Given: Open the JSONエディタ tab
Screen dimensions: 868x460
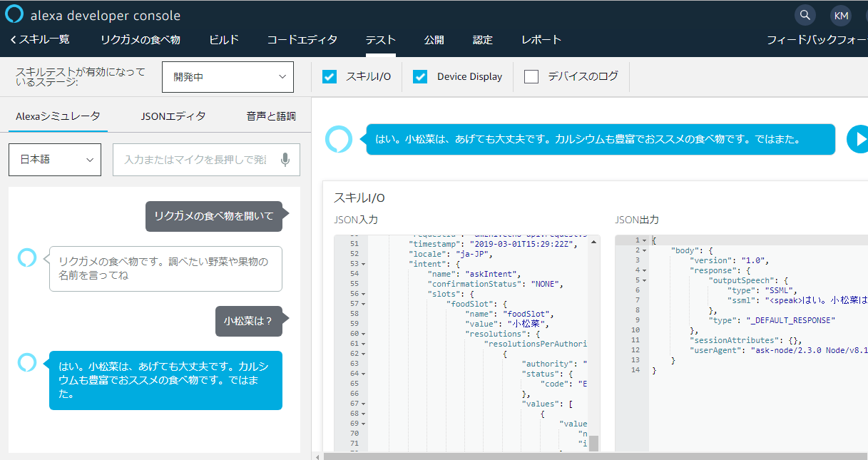Looking at the screenshot, I should pyautogui.click(x=173, y=116).
